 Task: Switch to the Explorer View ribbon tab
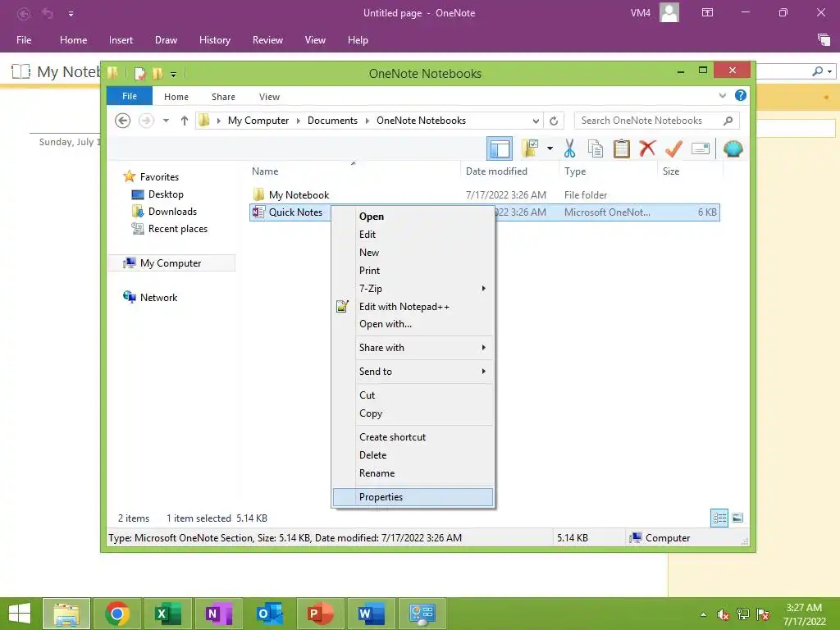(269, 97)
